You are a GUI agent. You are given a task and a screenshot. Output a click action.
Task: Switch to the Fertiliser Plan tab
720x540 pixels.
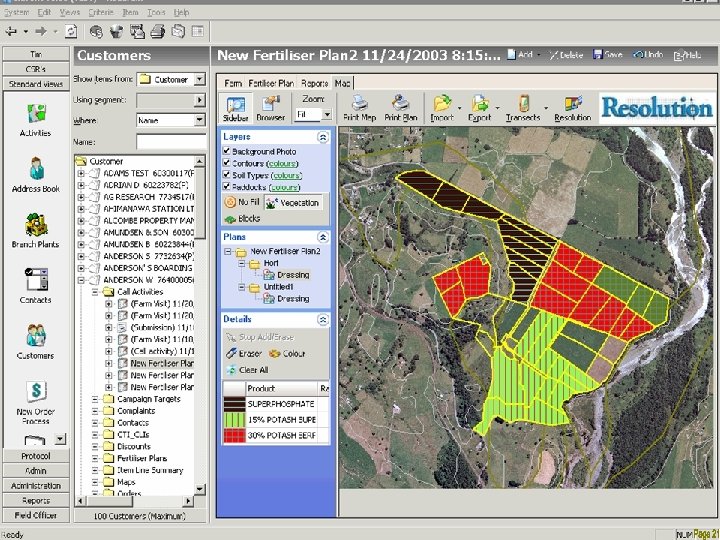coord(271,83)
